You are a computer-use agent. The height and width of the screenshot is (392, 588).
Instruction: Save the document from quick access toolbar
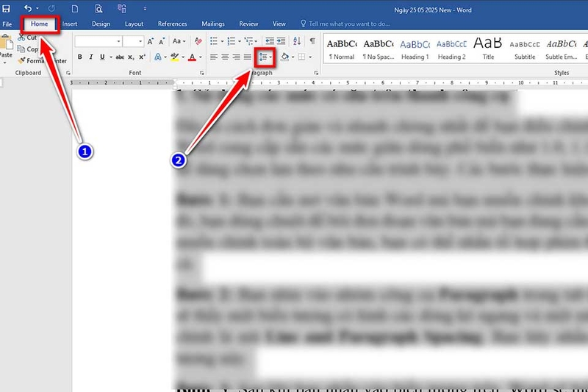[x=6, y=8]
